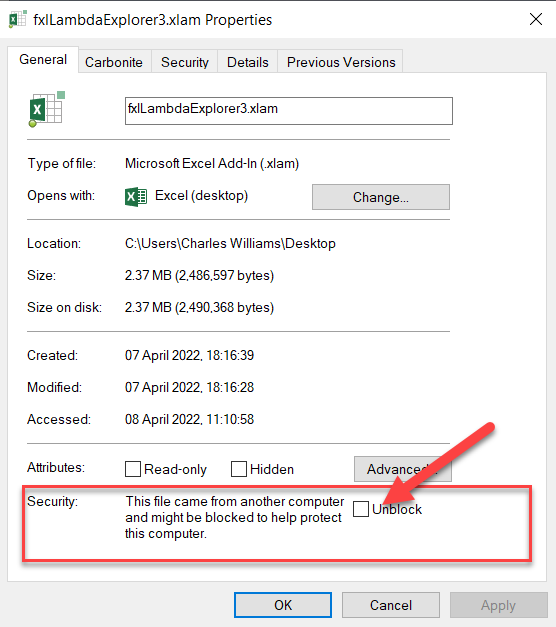Click the Cancel button
Image resolution: width=556 pixels, height=627 pixels.
(391, 605)
